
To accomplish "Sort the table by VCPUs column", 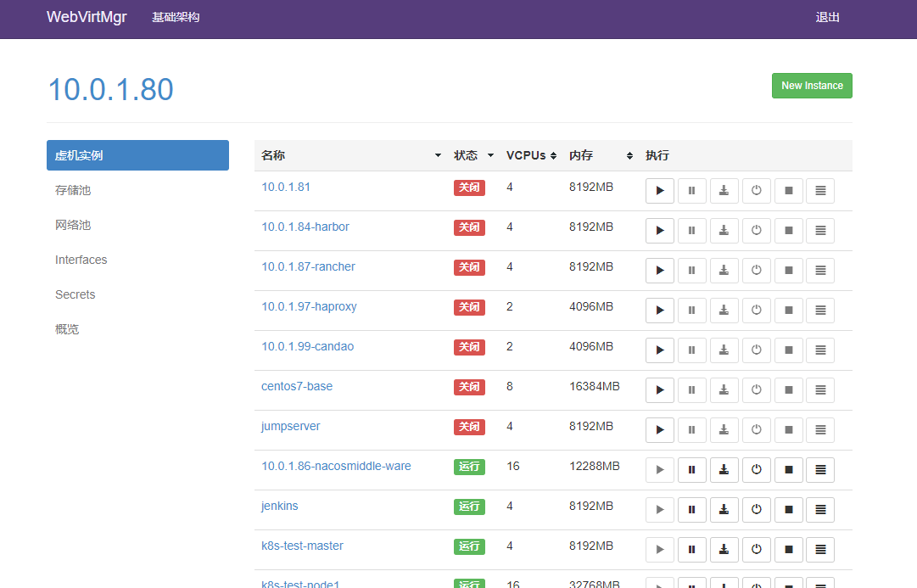I will click(553, 156).
